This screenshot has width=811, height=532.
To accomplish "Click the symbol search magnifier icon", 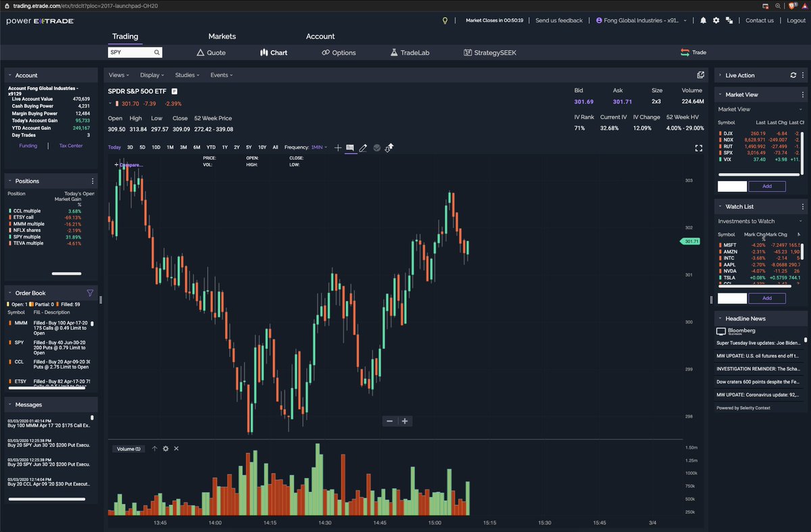I will (157, 52).
